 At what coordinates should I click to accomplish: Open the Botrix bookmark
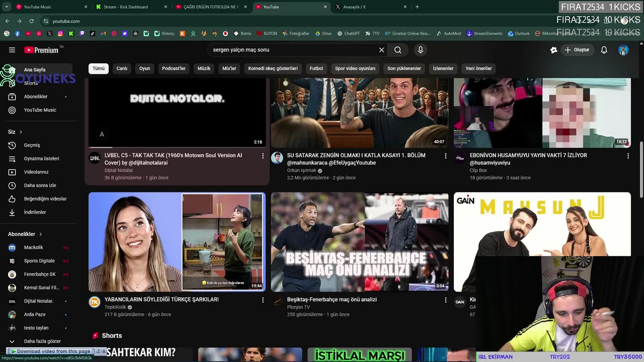coord(242,34)
